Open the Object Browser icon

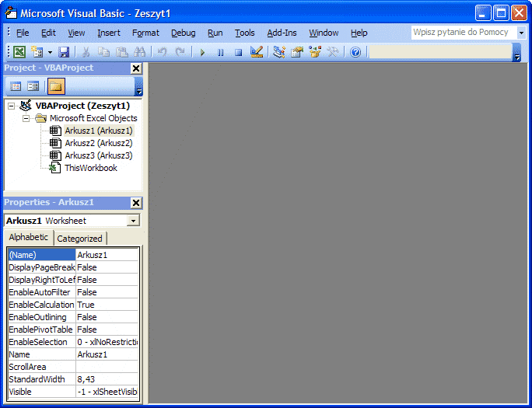[x=315, y=52]
